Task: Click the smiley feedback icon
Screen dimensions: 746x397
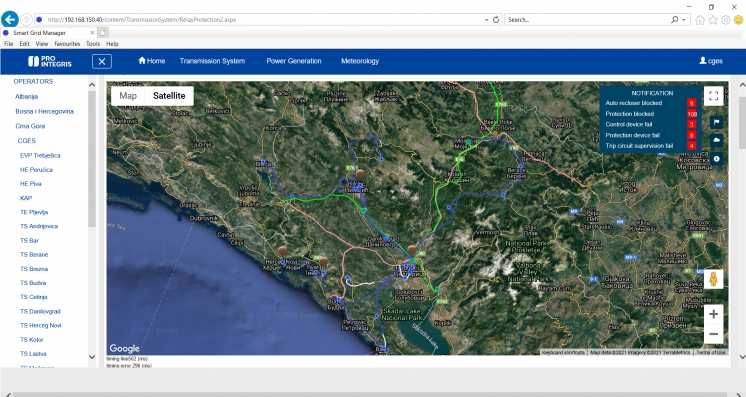Action: (x=738, y=20)
